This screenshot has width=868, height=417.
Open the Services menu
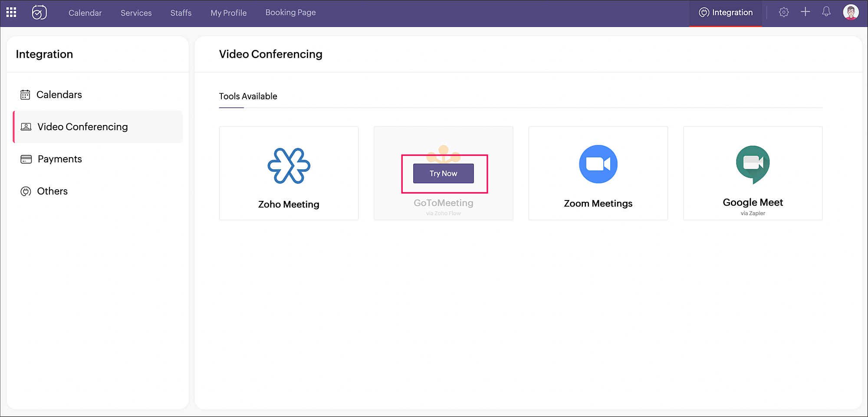136,13
